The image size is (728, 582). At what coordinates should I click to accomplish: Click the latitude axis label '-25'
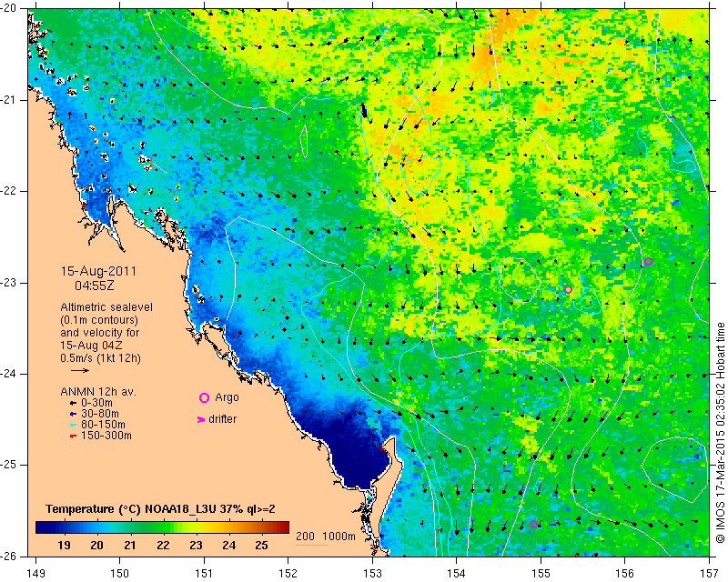(x=9, y=465)
